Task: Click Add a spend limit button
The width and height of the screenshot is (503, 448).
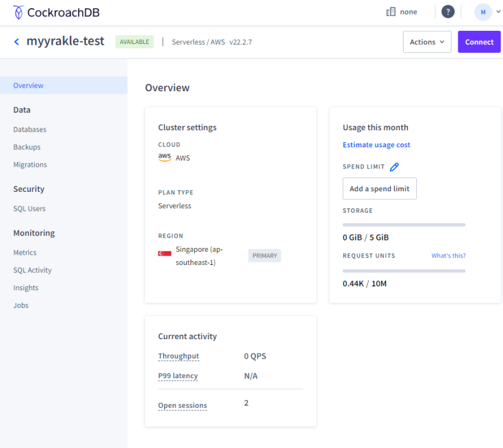Action: click(x=379, y=189)
